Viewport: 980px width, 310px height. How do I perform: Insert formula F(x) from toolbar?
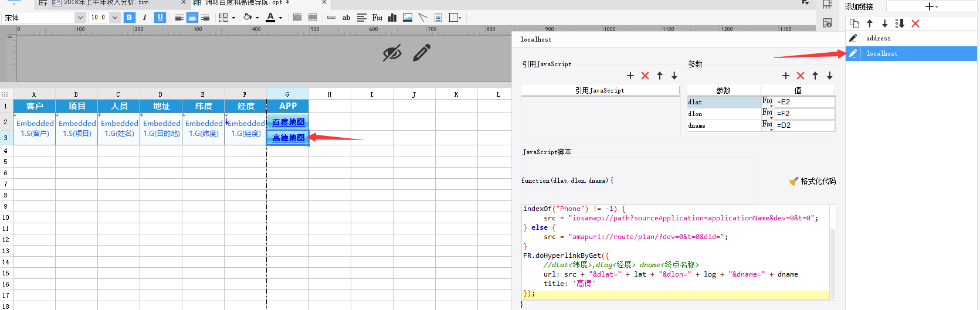tap(377, 18)
